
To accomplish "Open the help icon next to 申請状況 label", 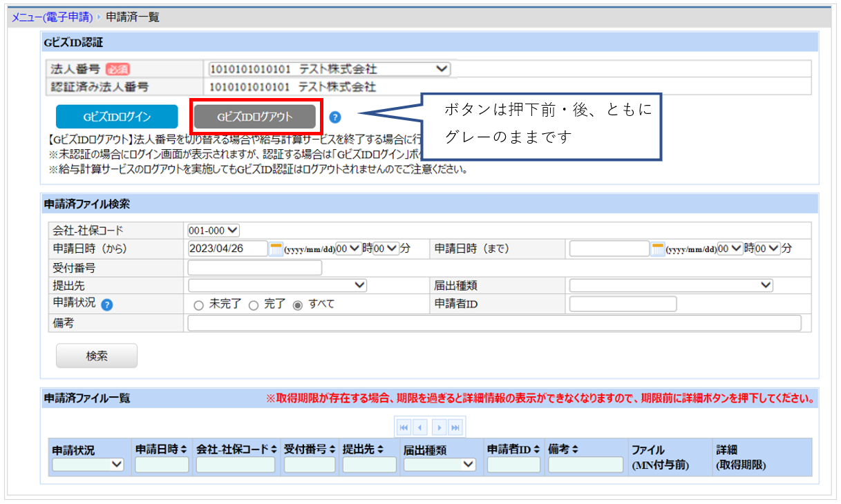I will click(108, 304).
